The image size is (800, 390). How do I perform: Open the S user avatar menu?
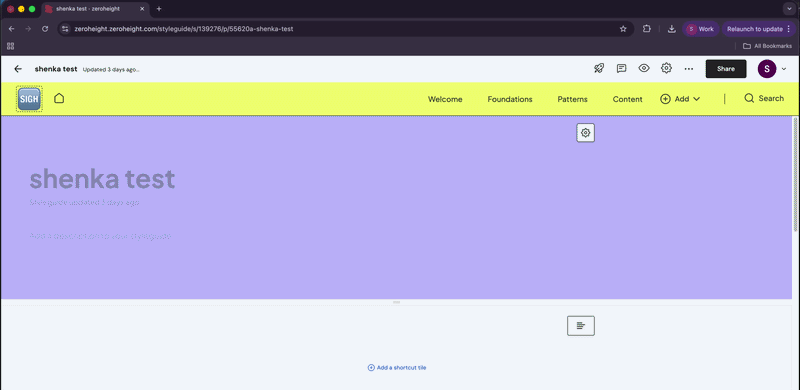point(767,69)
